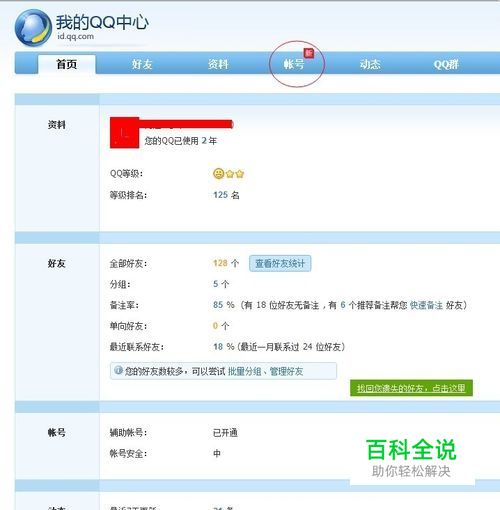The height and width of the screenshot is (510, 500).
Task: Switch to the 好友 tab
Action: pyautogui.click(x=142, y=64)
